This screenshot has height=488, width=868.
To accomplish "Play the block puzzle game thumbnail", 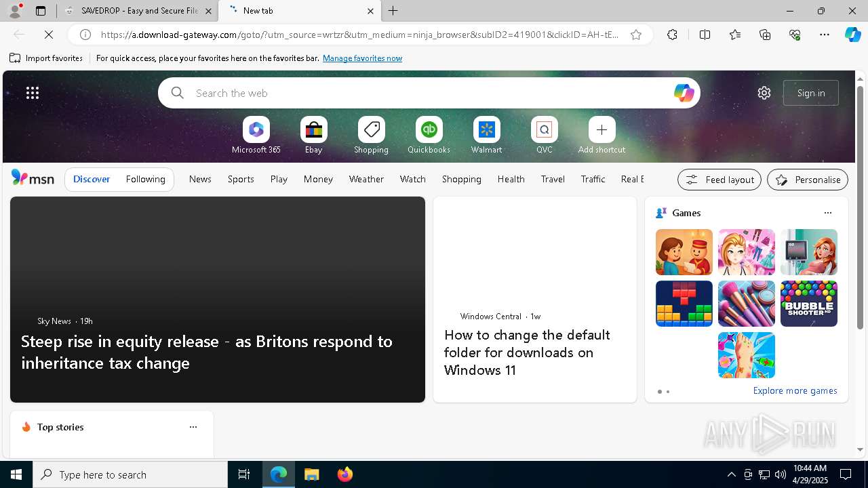I will pos(684,304).
